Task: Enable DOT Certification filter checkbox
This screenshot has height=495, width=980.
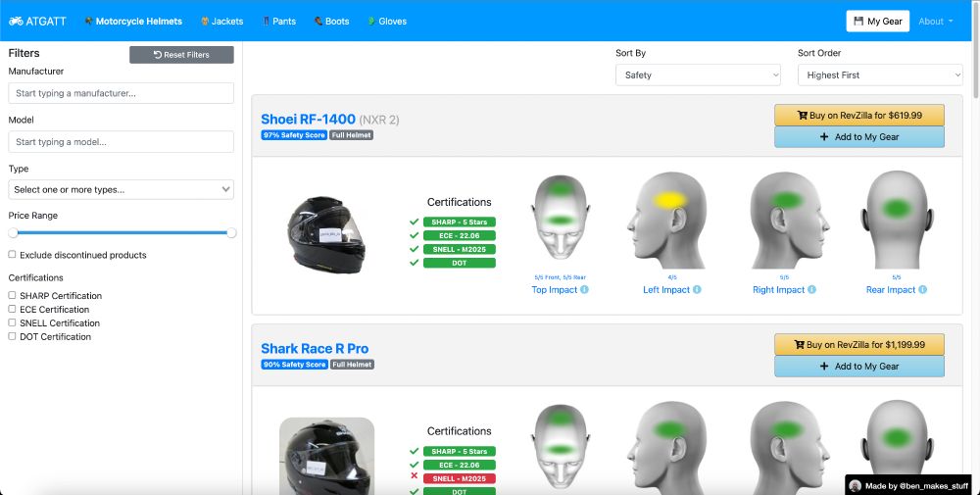Action: [12, 336]
